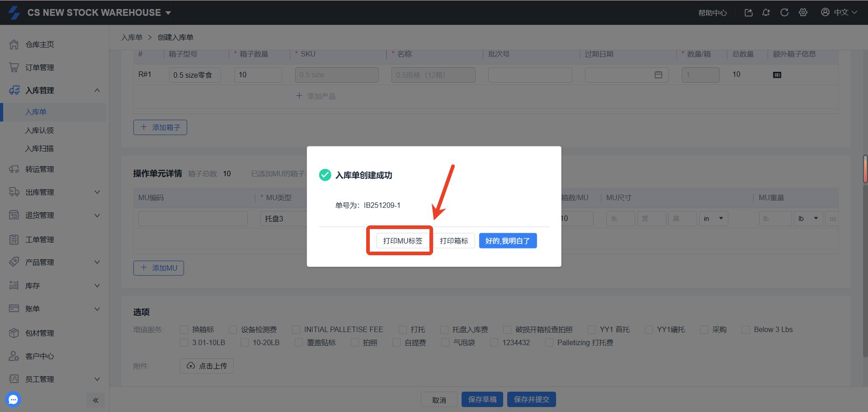868x412 pixels.
Task: Open the MU size unit 'in' dropdown
Action: tap(713, 219)
